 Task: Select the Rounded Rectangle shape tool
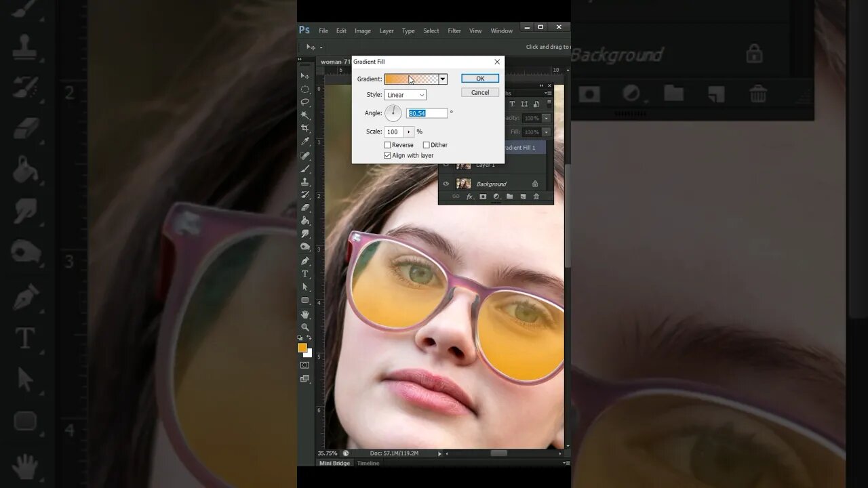tap(305, 300)
